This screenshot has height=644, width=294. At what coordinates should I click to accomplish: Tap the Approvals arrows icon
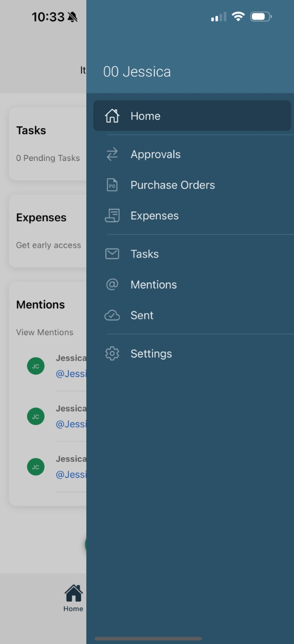[112, 154]
